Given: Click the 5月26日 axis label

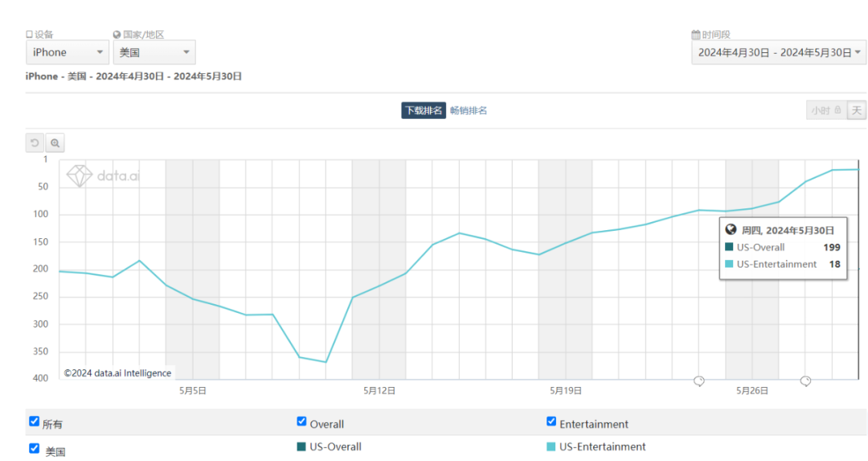Looking at the screenshot, I should (752, 391).
